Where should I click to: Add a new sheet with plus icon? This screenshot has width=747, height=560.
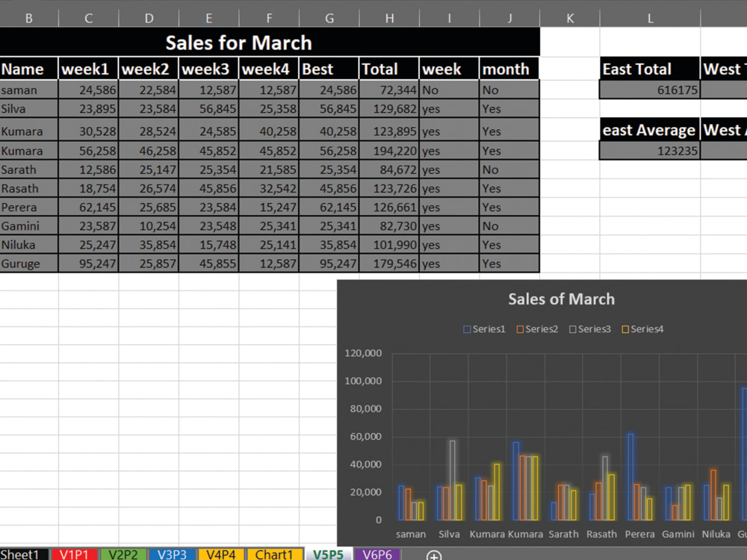[x=433, y=556]
